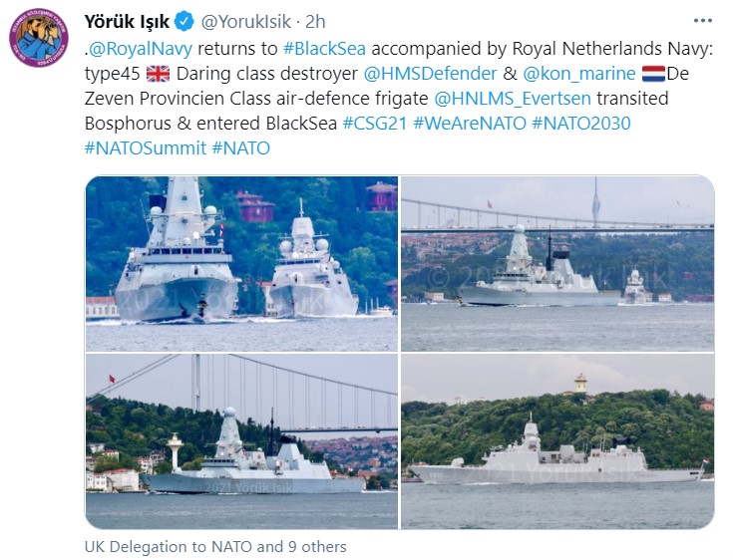Follow the #CSG21 hashtag

pyautogui.click(x=375, y=124)
